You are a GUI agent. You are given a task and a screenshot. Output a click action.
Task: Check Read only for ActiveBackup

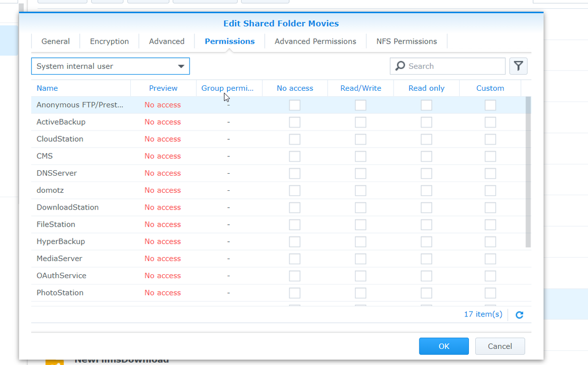pyautogui.click(x=426, y=122)
